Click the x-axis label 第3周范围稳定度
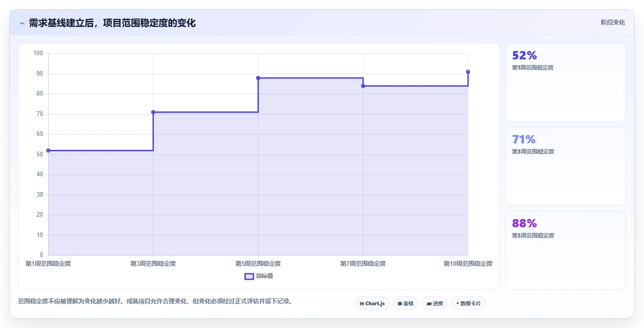Viewport: 644px width, 328px height. (153, 264)
